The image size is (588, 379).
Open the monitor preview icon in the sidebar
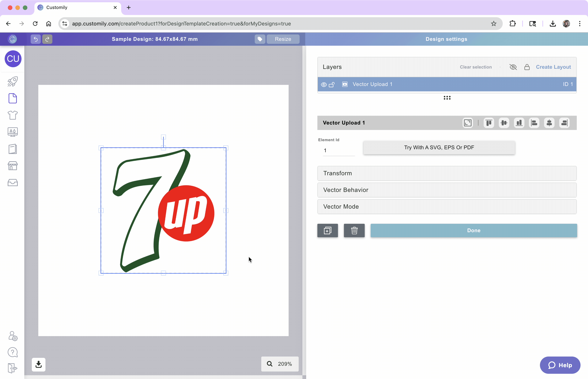[x=13, y=132]
